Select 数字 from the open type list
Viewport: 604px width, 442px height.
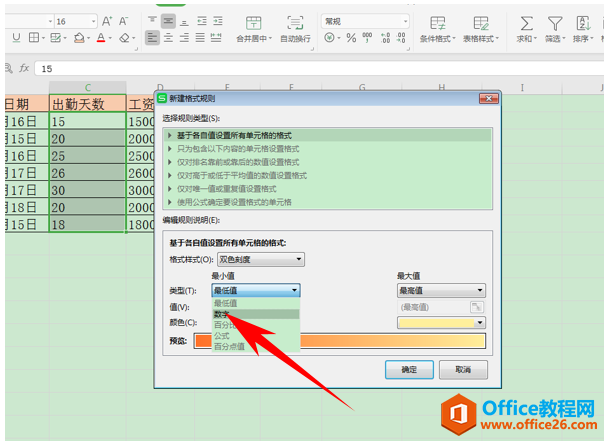point(221,313)
